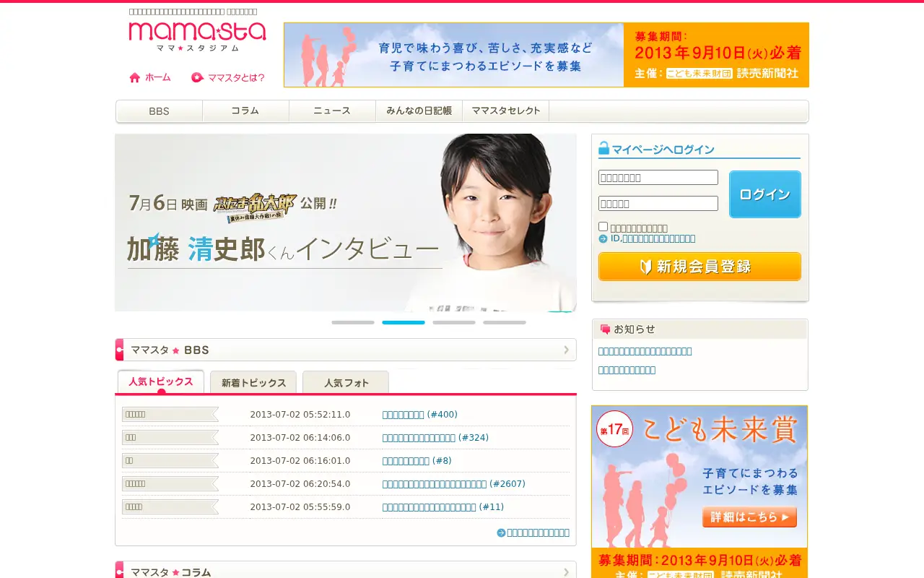
Task: Open the topic numbered (#400)
Action: pyautogui.click(x=420, y=415)
